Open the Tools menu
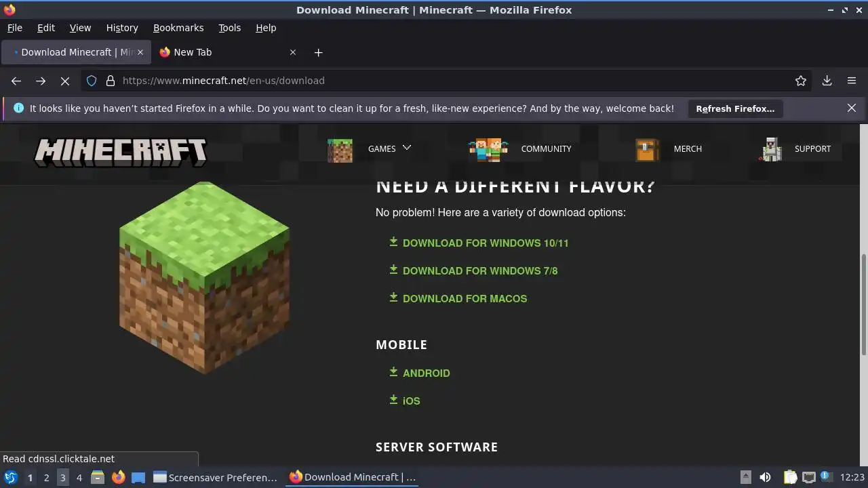The width and height of the screenshot is (868, 488). pyautogui.click(x=229, y=28)
